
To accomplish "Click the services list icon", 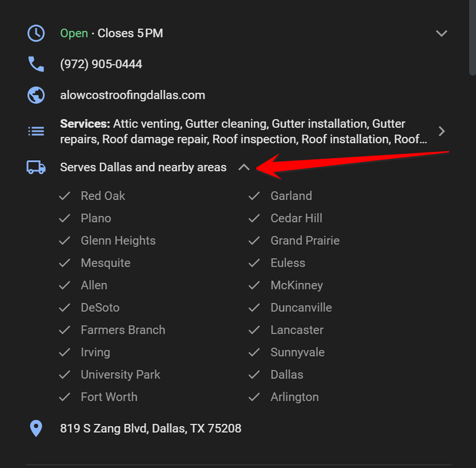I will pyautogui.click(x=36, y=131).
